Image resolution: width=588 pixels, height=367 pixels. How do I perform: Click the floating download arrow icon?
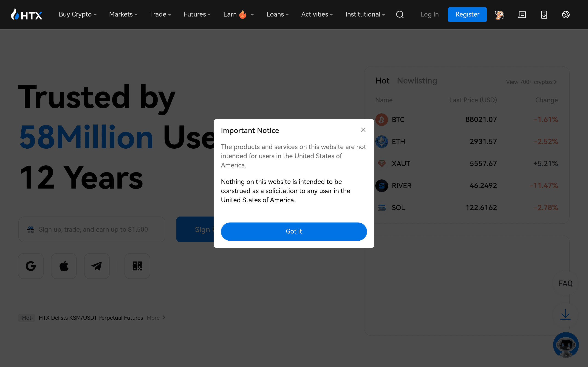565,314
